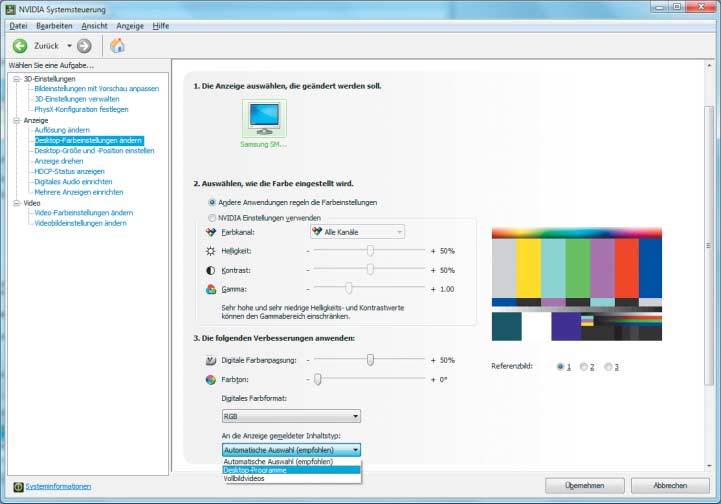Click the color bars reference image
Screen dimensions: 721x504
(577, 284)
